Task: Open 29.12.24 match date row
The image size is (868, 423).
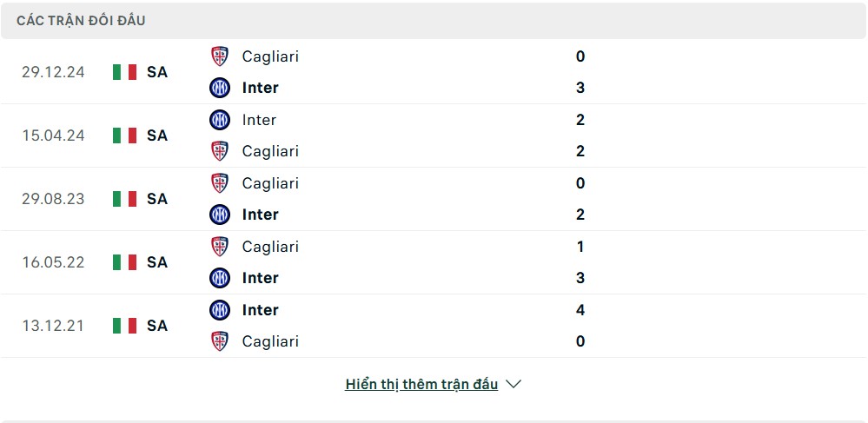Action: [x=434, y=72]
